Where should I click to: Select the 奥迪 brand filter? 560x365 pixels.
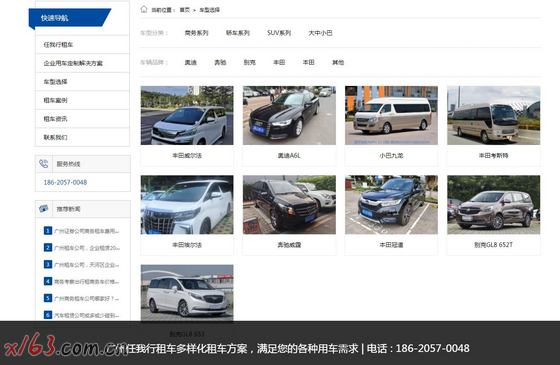pos(191,62)
